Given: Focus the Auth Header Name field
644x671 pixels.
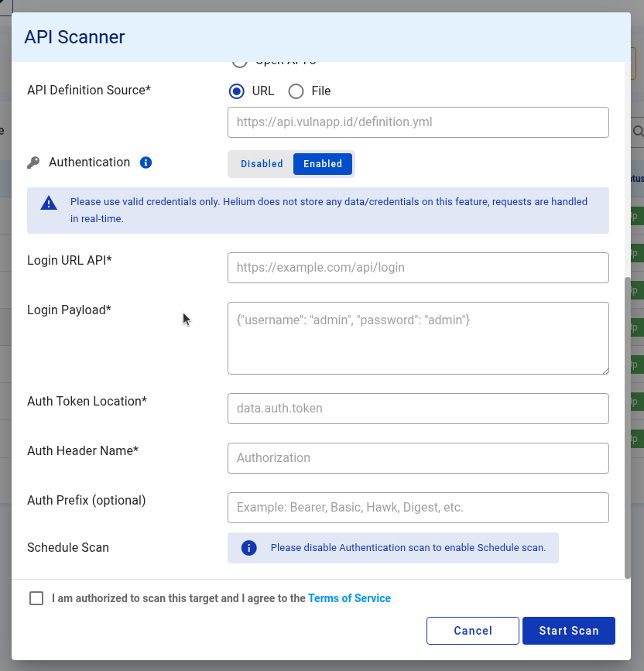Looking at the screenshot, I should (418, 458).
